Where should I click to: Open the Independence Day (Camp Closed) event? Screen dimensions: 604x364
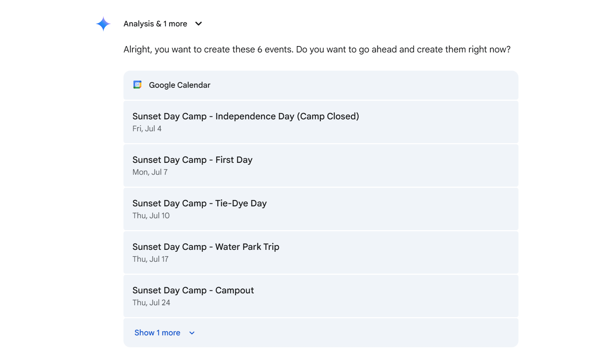point(245,116)
